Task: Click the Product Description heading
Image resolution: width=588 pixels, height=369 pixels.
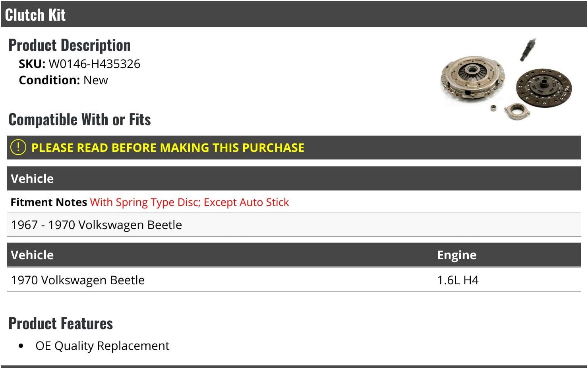Action: 70,45
